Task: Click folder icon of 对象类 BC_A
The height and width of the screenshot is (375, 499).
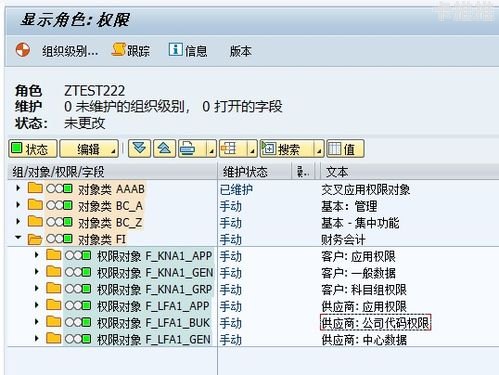Action: 35,205
